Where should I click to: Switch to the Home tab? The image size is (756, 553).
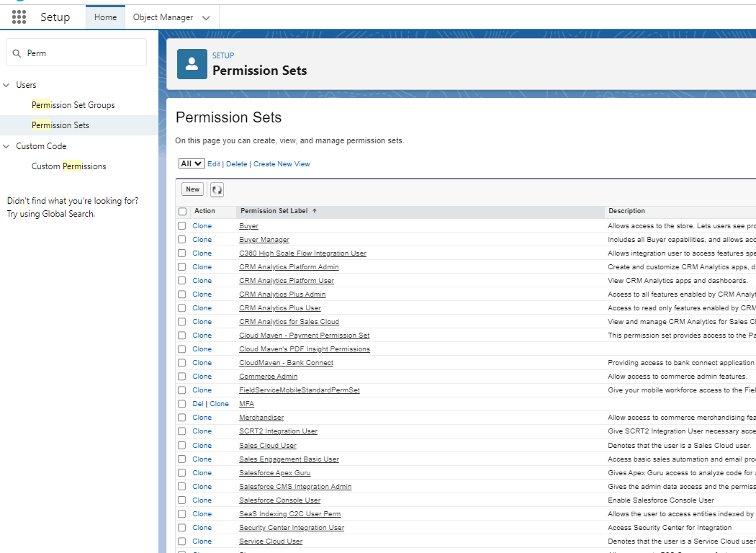click(x=105, y=17)
